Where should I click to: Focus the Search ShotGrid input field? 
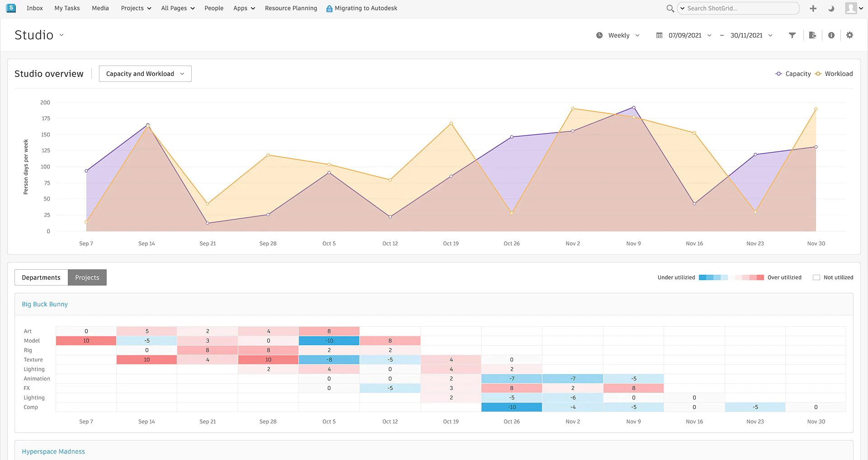[x=741, y=8]
